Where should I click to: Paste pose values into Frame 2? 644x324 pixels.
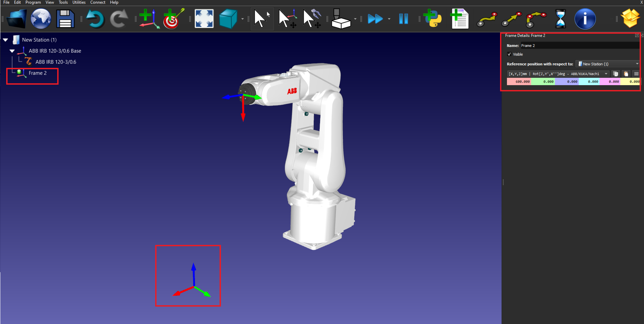point(626,74)
